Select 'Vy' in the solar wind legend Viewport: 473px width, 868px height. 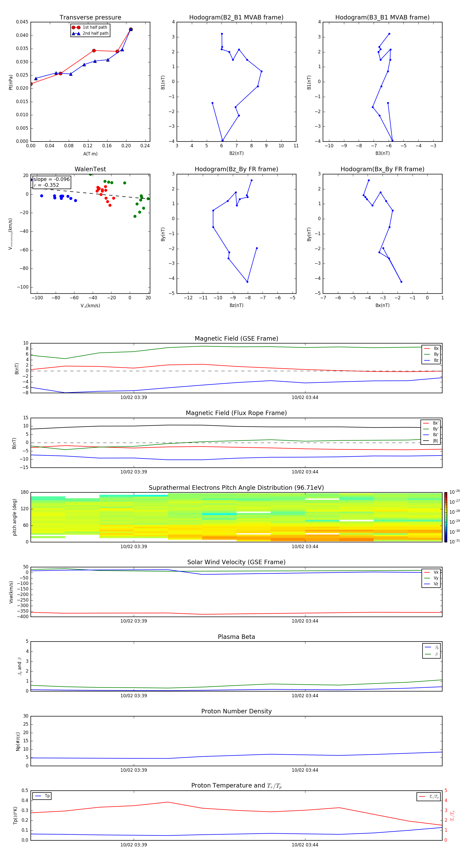431,578
